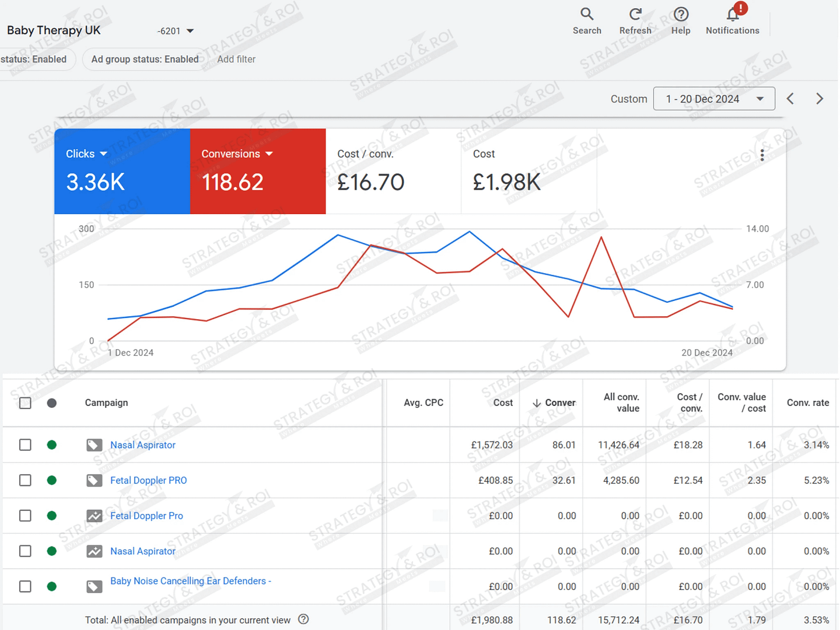Sort the table by Conv. rate column
The image size is (840, 630).
pos(807,402)
